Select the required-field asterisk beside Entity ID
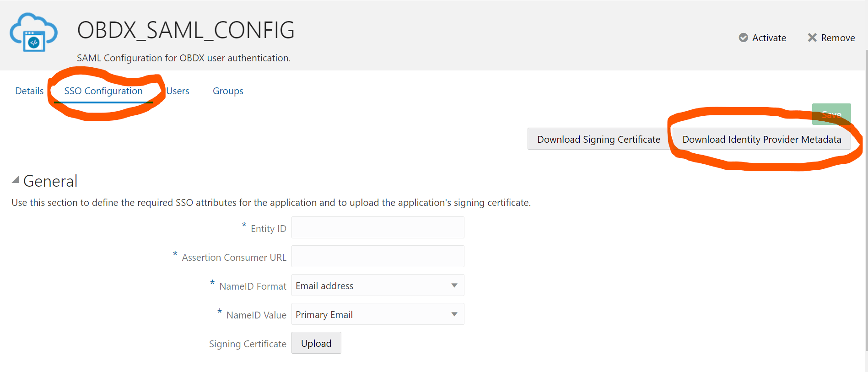This screenshot has height=372, width=868. 243,225
